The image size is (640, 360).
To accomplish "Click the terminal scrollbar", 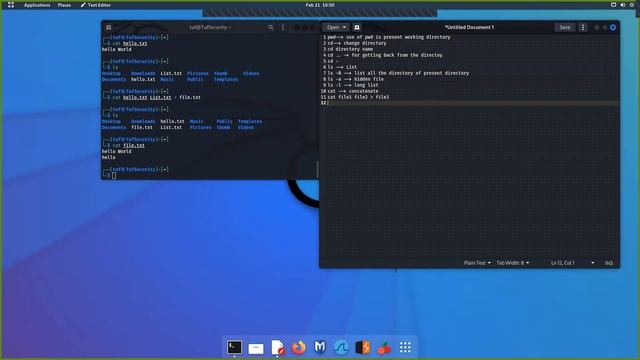I will click(x=317, y=169).
